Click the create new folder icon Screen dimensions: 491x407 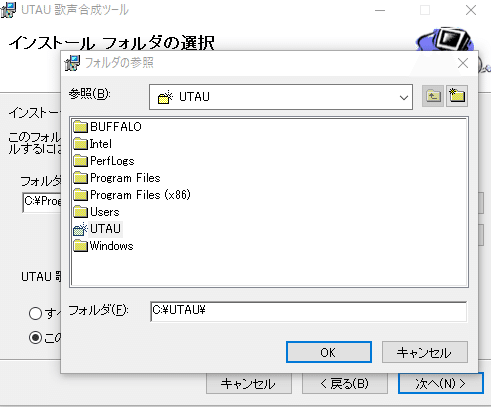pyautogui.click(x=457, y=96)
